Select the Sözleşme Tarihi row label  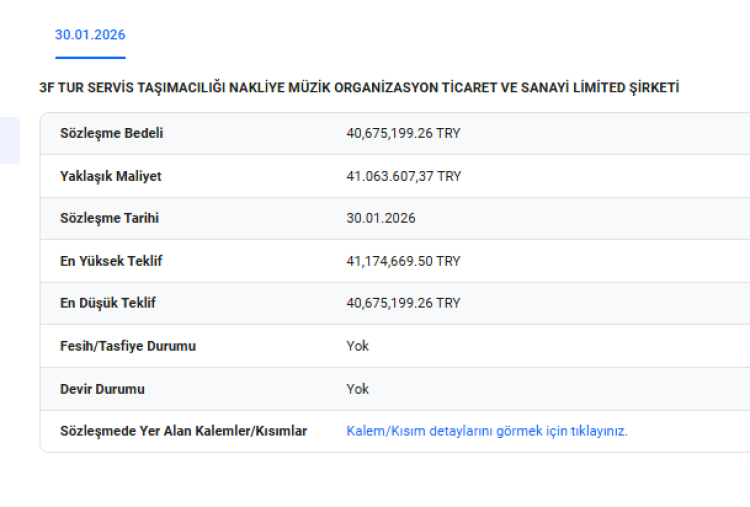(x=109, y=218)
